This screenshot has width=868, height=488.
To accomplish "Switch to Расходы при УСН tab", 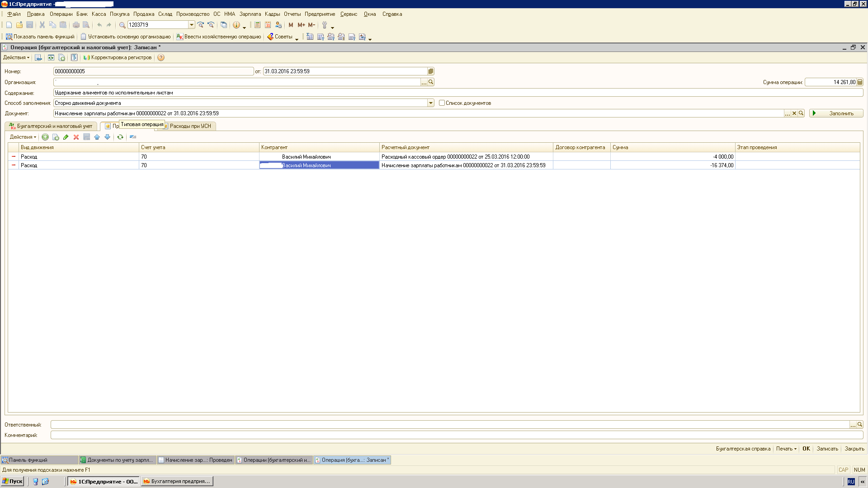I will pyautogui.click(x=190, y=126).
